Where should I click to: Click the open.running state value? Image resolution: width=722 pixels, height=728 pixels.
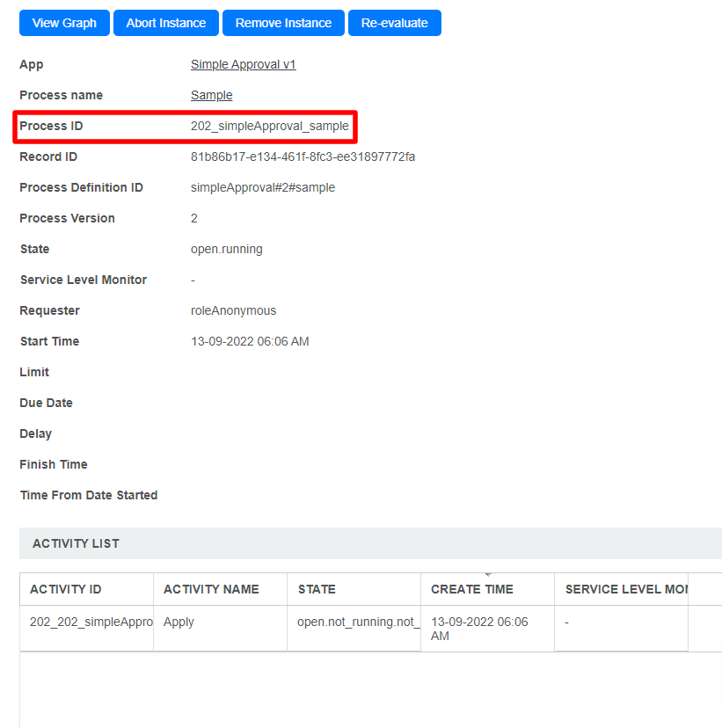[x=226, y=250]
